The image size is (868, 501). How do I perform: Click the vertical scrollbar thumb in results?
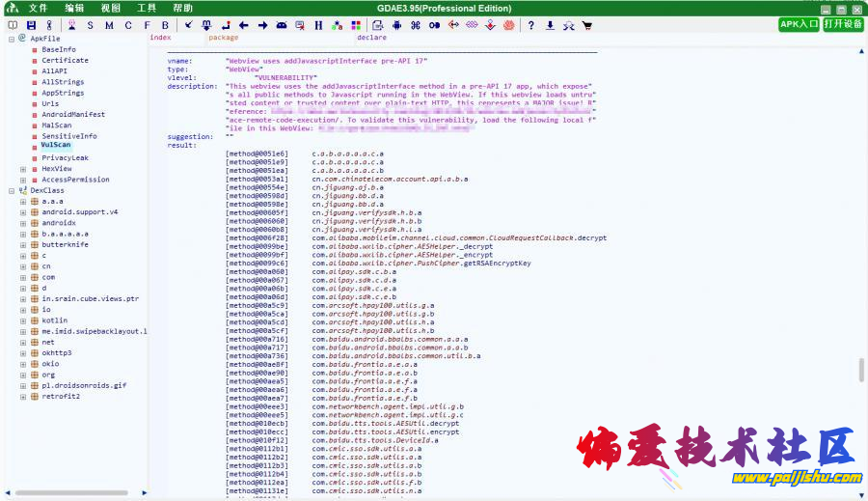(x=861, y=371)
